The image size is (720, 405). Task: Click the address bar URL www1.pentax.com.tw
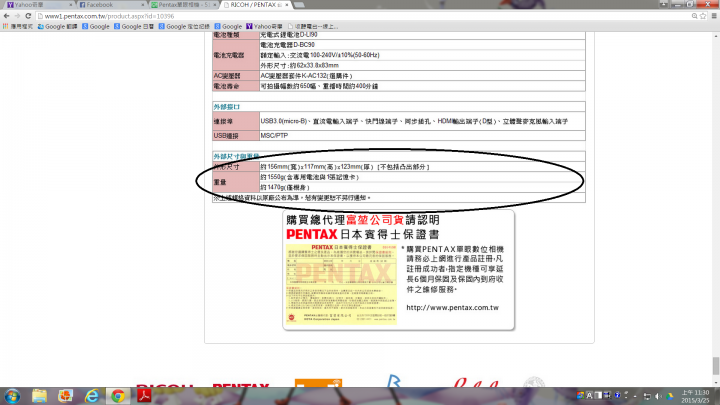[109, 16]
